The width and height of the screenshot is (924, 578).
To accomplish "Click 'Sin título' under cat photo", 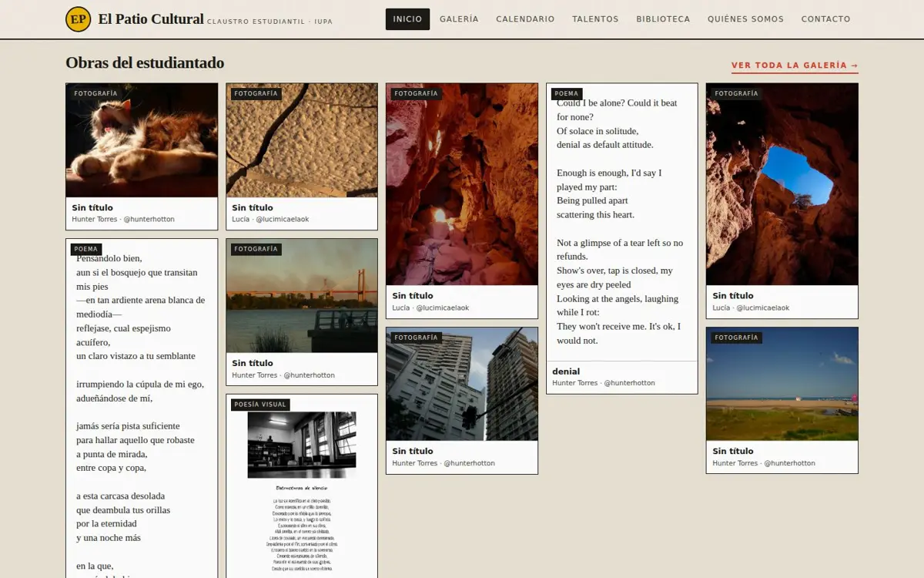I will pyautogui.click(x=92, y=208).
